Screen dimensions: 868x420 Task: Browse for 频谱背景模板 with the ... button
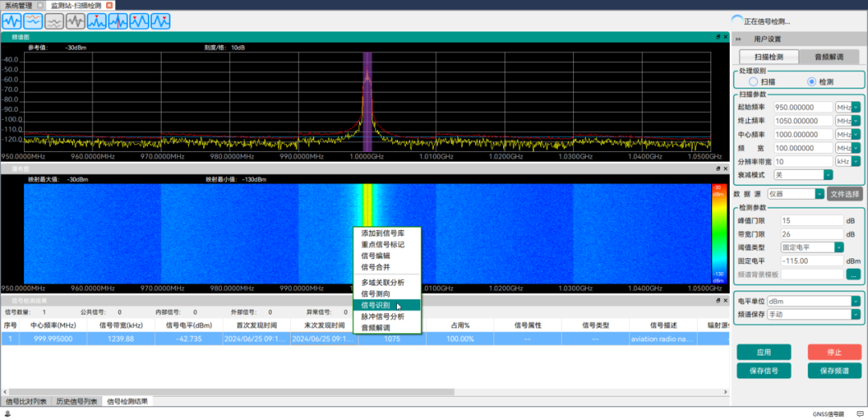coord(853,274)
